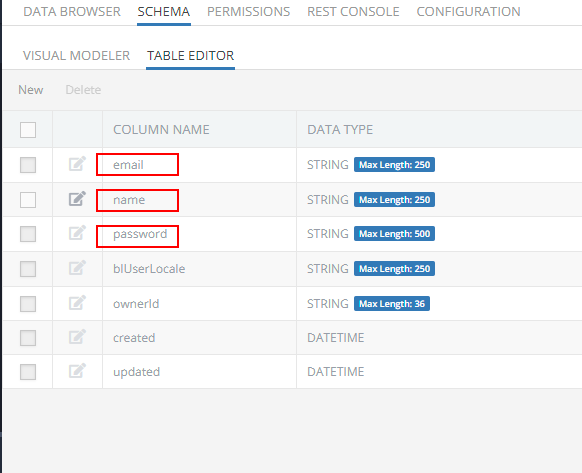This screenshot has height=473, width=582.
Task: Click the Max Length: 500 badge
Action: [394, 234]
